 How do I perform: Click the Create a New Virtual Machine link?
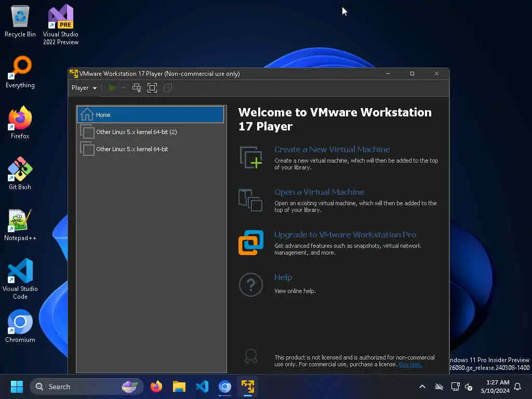pos(332,149)
